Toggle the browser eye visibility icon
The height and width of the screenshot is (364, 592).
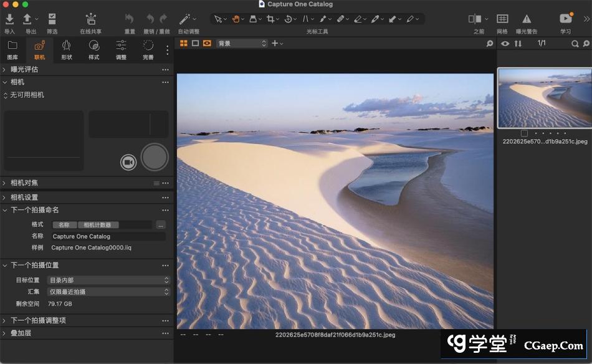pos(505,44)
